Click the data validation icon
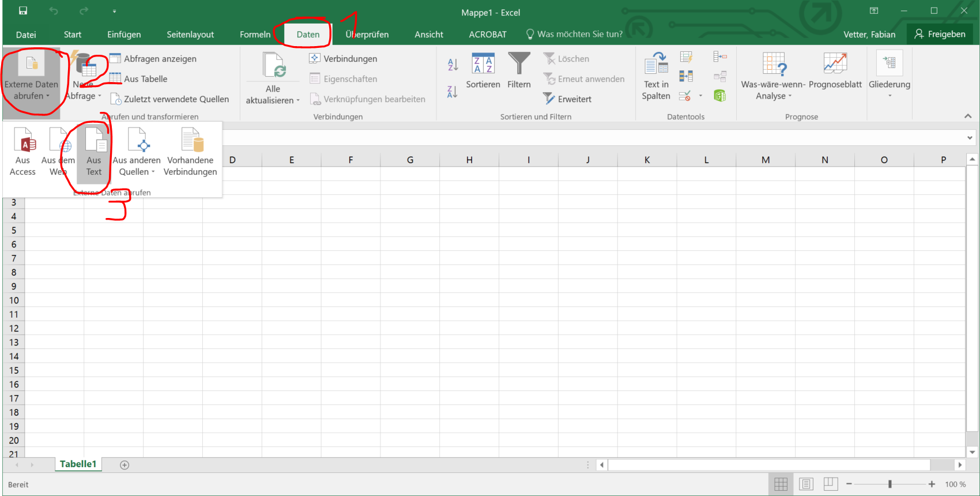This screenshot has width=980, height=496. (x=685, y=96)
